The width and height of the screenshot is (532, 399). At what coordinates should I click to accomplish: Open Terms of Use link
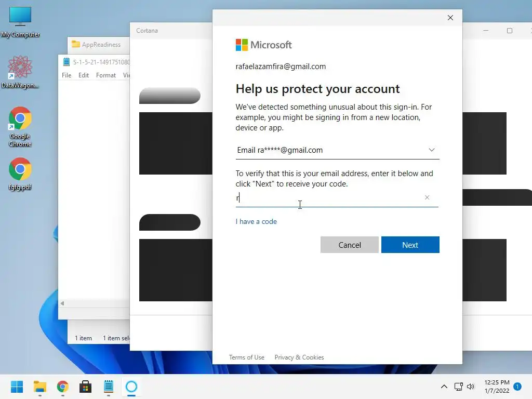pyautogui.click(x=247, y=357)
